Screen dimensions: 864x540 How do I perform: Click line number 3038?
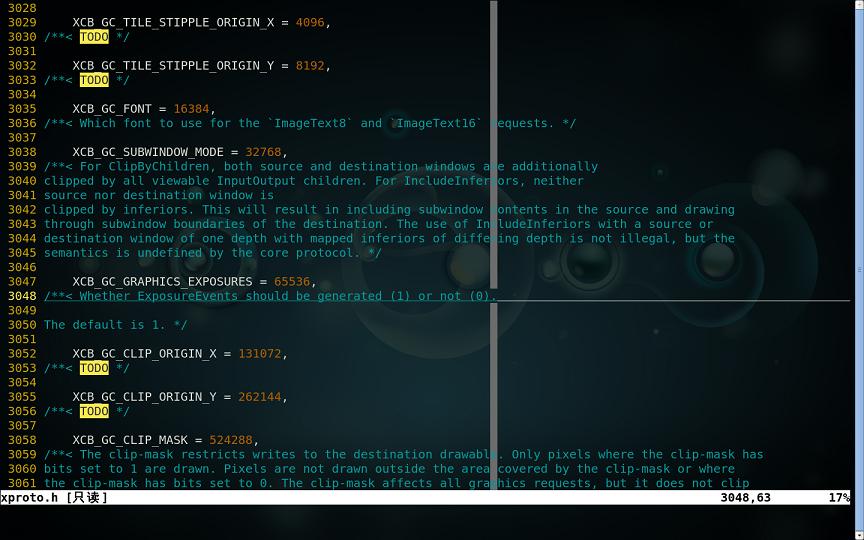[x=22, y=152]
